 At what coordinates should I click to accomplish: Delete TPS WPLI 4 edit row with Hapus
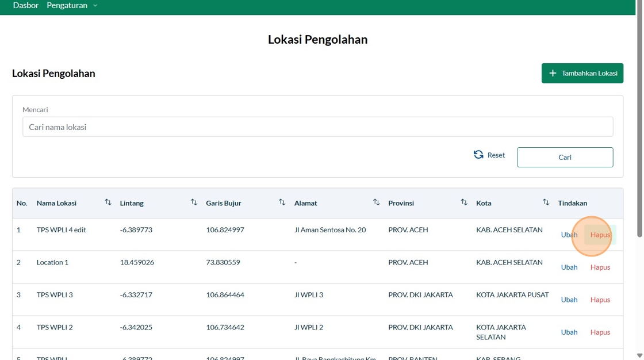(x=600, y=235)
